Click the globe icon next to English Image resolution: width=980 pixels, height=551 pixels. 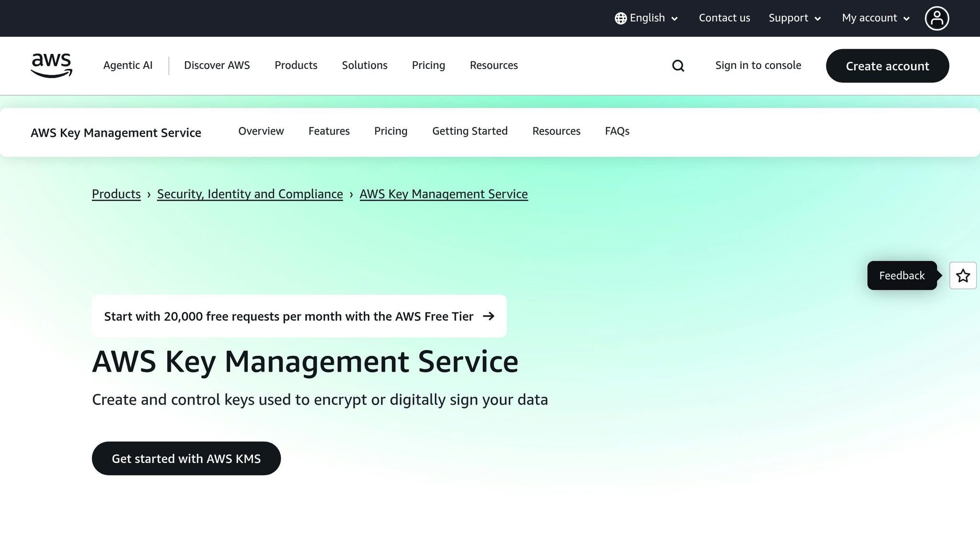(620, 18)
